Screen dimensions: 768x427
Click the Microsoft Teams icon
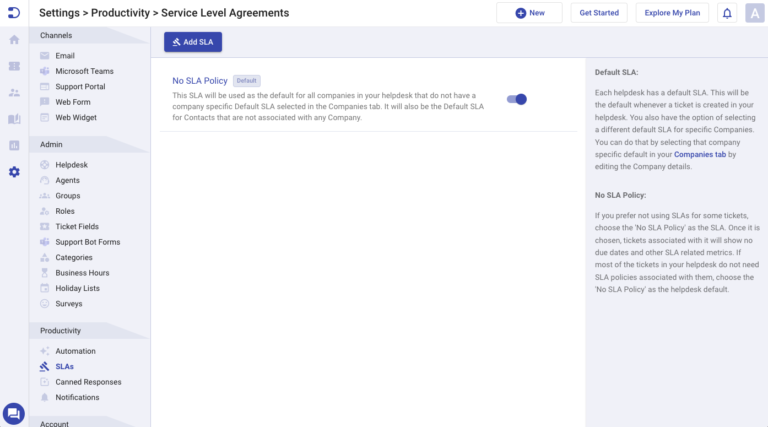pyautogui.click(x=45, y=71)
